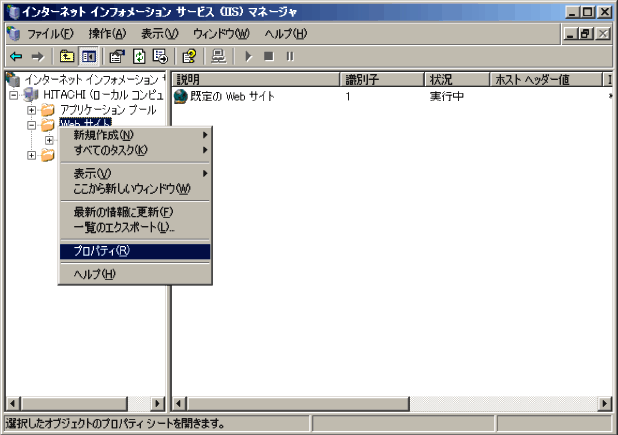Choose ヘルプ(H) in the context menu

[x=135, y=274]
